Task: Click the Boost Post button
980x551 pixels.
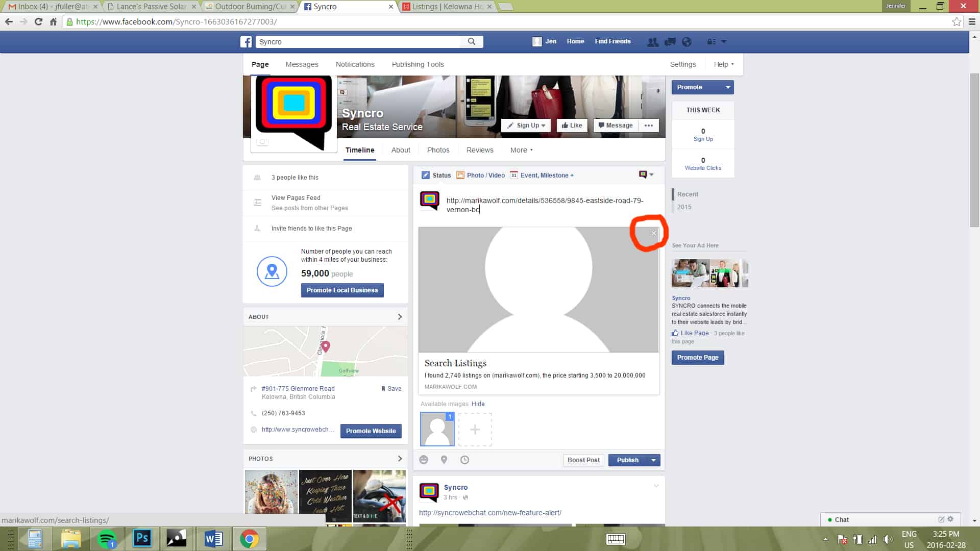Action: [583, 460]
